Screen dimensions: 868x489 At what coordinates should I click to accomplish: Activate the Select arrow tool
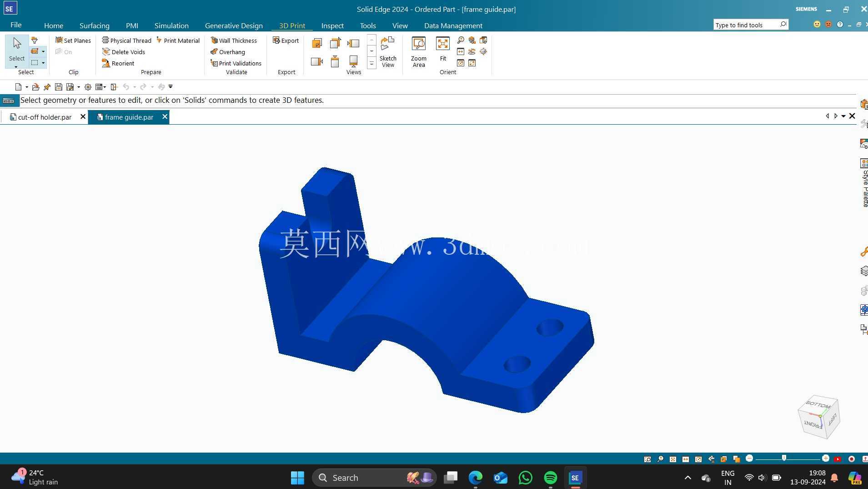(17, 49)
